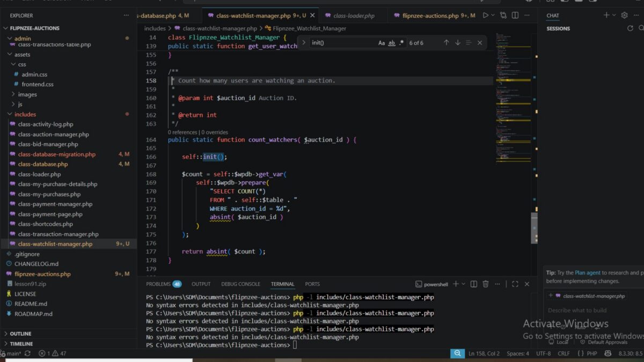
Task: Switch to PORTS panel tab
Action: 312,284
